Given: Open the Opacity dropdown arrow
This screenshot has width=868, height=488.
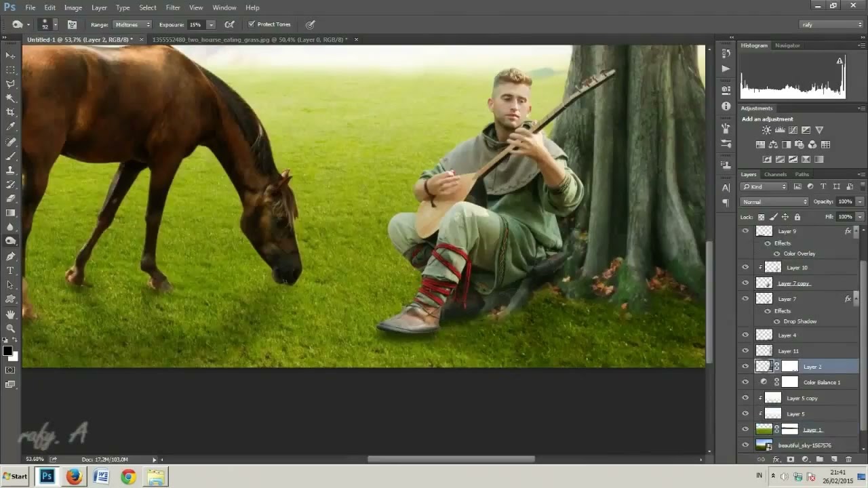Looking at the screenshot, I should [x=860, y=202].
